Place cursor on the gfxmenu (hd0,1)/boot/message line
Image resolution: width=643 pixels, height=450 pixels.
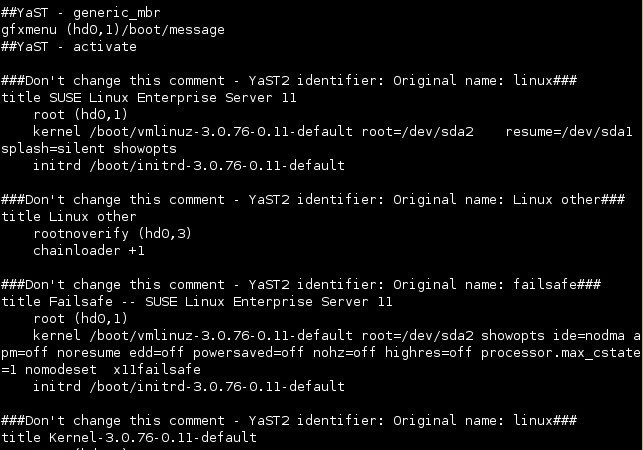[x=113, y=30]
